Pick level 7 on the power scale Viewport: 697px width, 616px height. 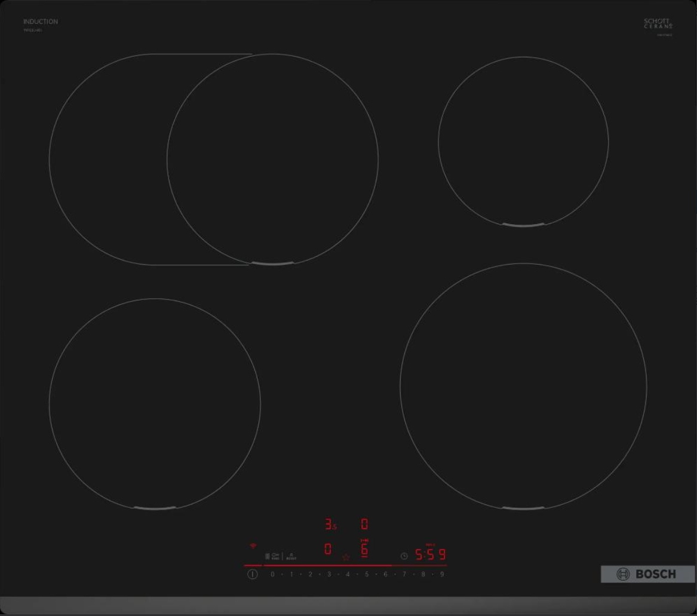click(404, 574)
